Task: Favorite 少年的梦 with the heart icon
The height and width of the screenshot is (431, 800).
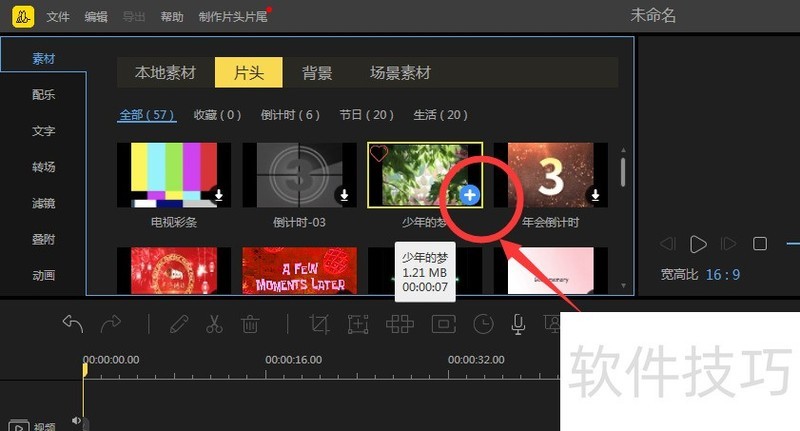Action: (x=379, y=153)
